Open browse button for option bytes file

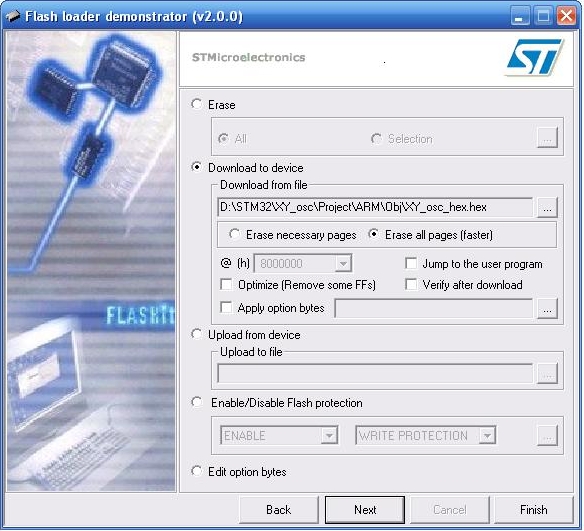[x=547, y=309]
